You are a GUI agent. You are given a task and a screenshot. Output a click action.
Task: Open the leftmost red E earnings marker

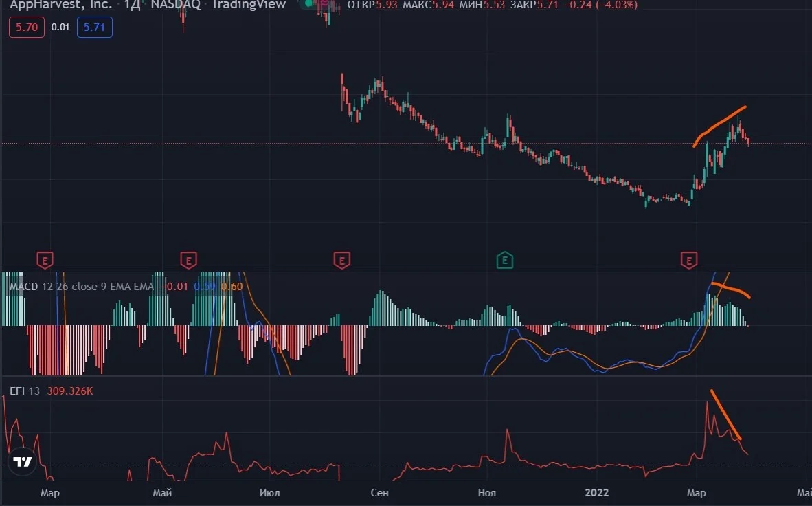click(x=45, y=260)
